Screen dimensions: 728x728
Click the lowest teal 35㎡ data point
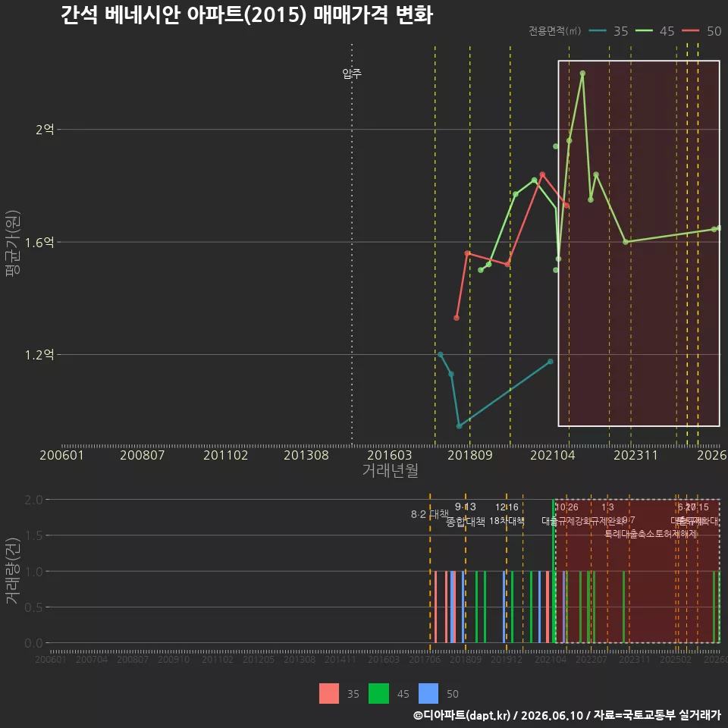[459, 425]
